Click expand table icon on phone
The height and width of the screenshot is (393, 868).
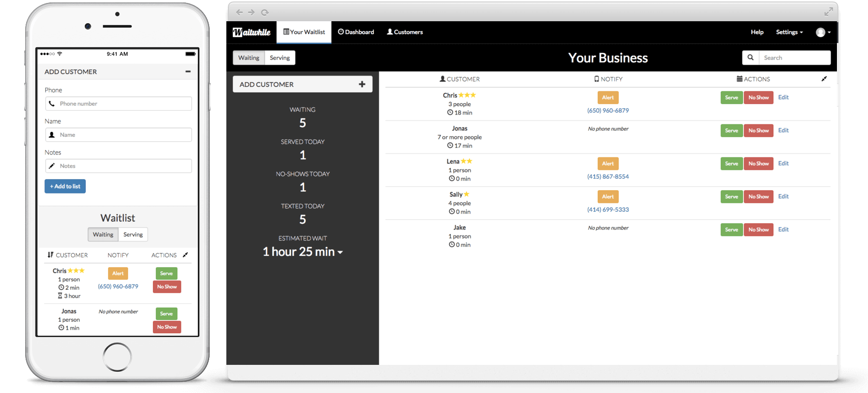(x=185, y=255)
